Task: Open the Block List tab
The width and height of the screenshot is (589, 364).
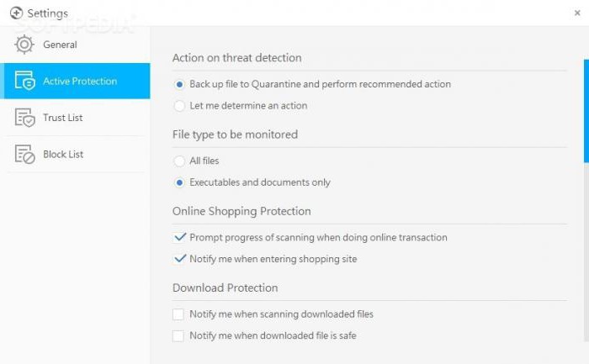Action: point(63,155)
